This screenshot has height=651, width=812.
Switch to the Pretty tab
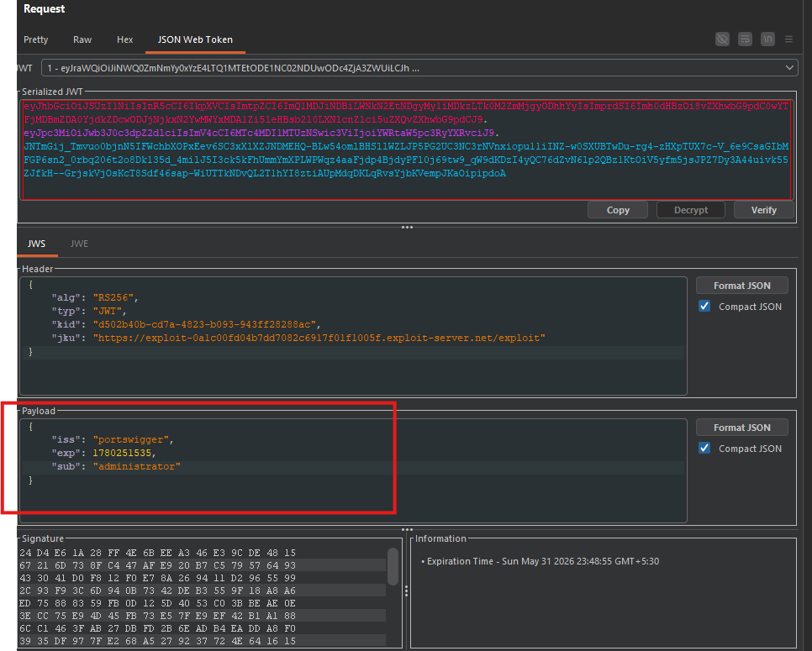point(36,39)
